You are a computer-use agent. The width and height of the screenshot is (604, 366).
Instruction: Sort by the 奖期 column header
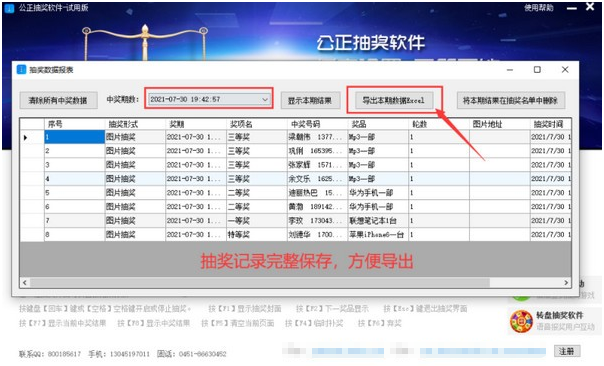click(196, 124)
